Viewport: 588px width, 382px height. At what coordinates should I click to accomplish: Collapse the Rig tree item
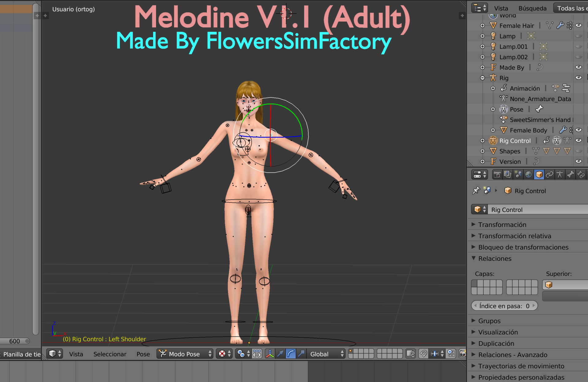tap(483, 78)
